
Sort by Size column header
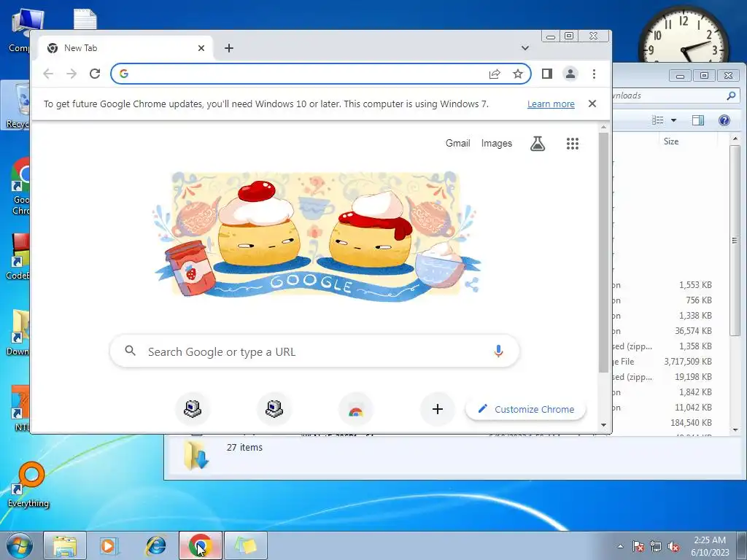click(x=671, y=141)
